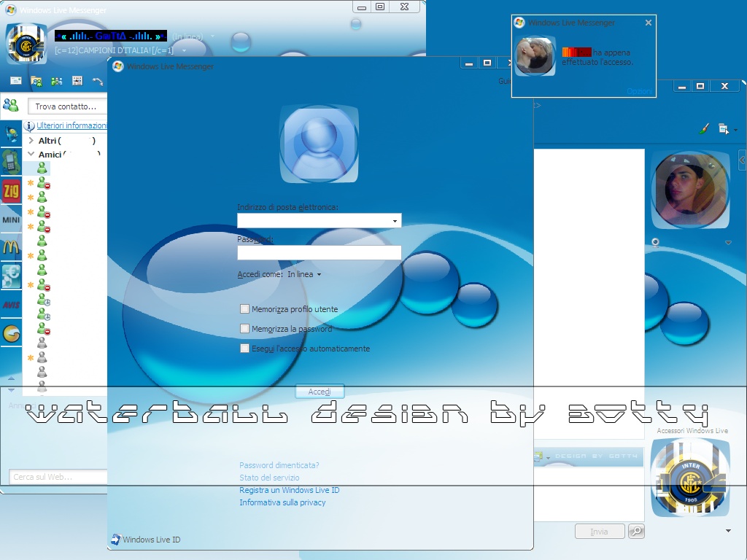Click the Inter display picture in the chat window
This screenshot has height=560, width=747.
(690, 478)
